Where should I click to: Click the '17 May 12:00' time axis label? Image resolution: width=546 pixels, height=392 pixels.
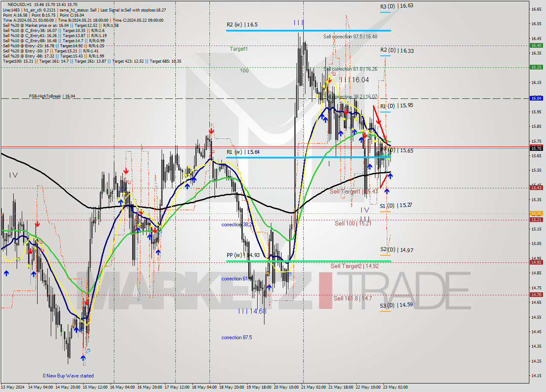[177, 387]
